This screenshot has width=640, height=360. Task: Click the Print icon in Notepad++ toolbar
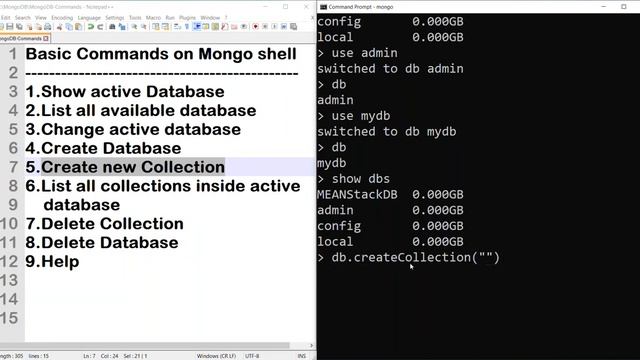(48, 27)
